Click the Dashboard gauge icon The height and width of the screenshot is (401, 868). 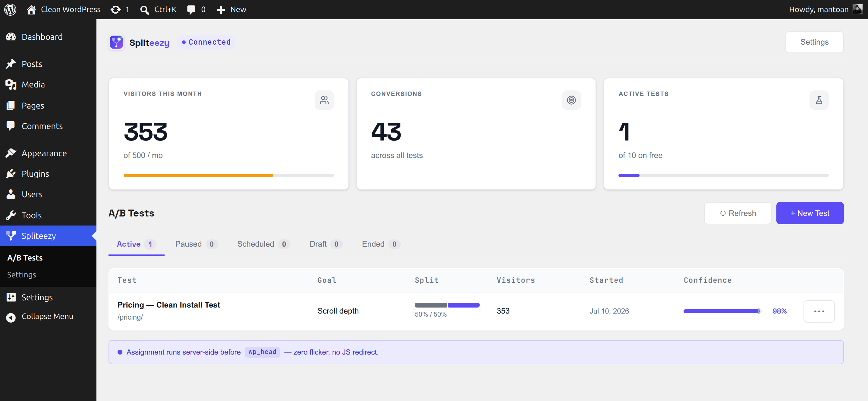[x=11, y=37]
